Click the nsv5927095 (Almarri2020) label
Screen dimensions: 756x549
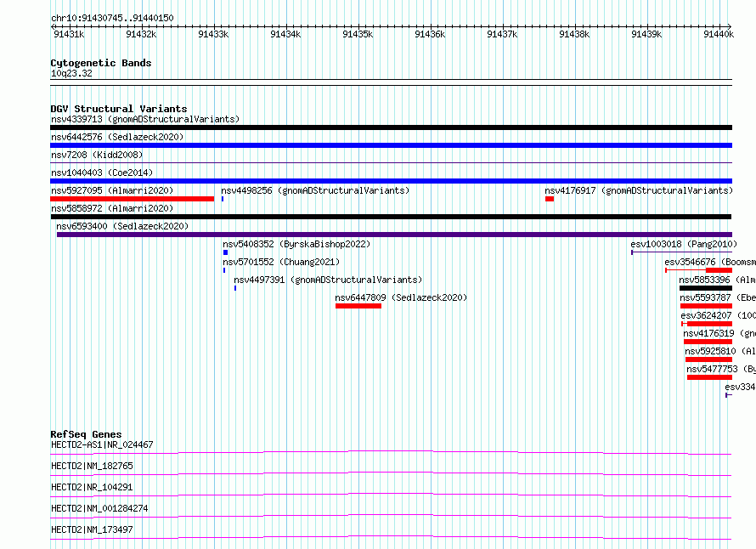point(112,190)
